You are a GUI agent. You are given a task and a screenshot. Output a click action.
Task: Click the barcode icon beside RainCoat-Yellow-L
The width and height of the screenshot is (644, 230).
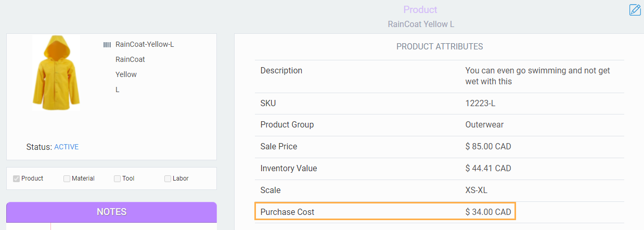[107, 45]
